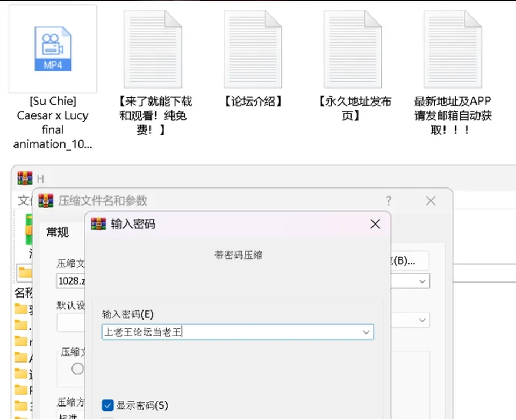Expand the archive name dropdown beside 1028.z
Image resolution: width=516 pixels, height=420 pixels.
[422, 281]
